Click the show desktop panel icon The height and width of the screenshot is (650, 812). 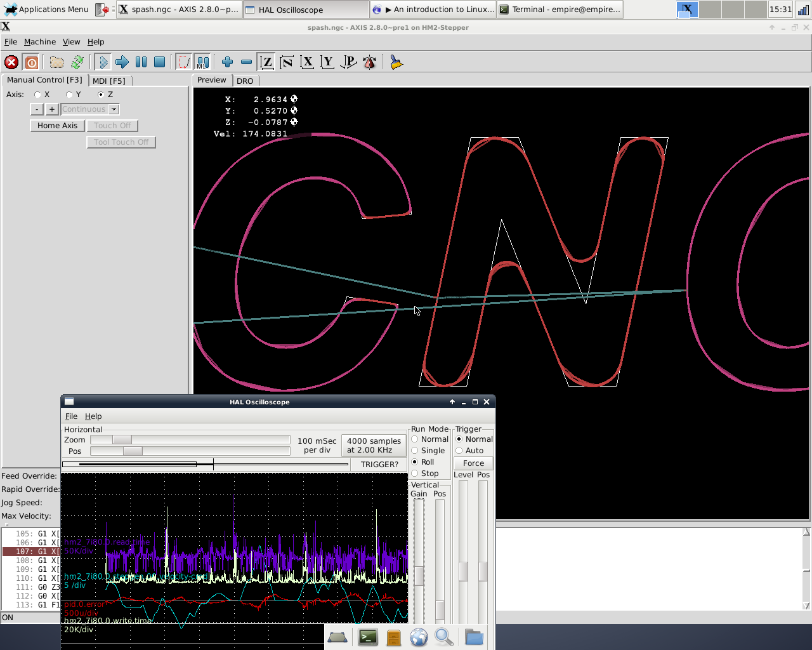pyautogui.click(x=337, y=637)
